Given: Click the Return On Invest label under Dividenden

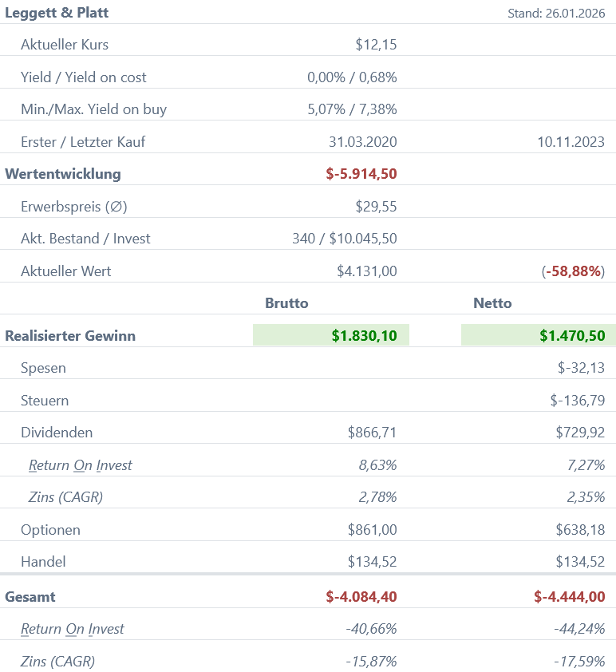Looking at the screenshot, I should point(80,465).
